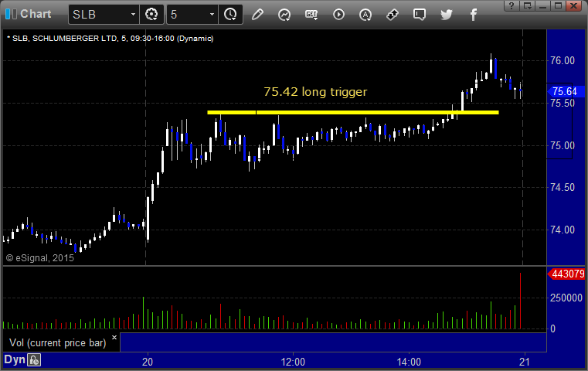The width and height of the screenshot is (588, 371).
Task: Open the studies chart-line icon
Action: pos(284,15)
